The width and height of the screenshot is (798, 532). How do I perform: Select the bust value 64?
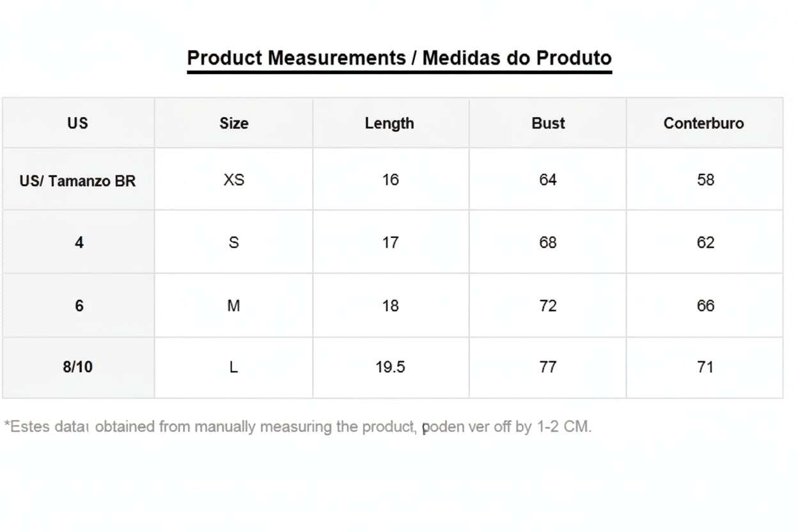[548, 180]
